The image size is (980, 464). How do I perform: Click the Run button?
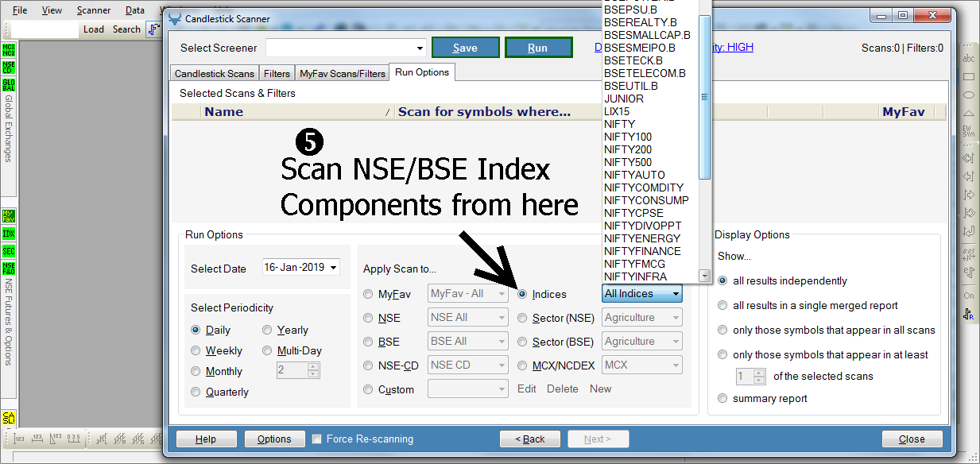[538, 48]
